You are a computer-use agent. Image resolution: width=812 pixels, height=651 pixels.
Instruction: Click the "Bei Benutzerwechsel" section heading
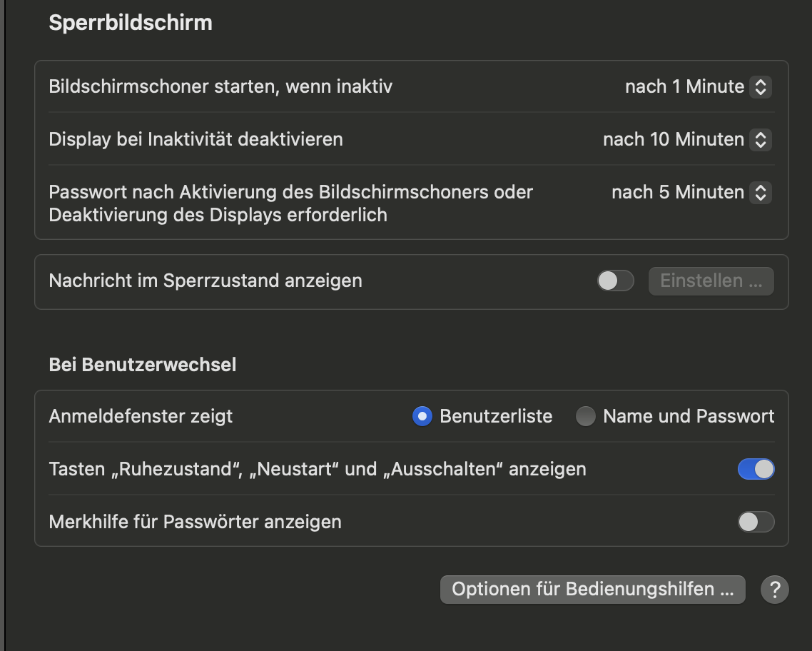[143, 365]
